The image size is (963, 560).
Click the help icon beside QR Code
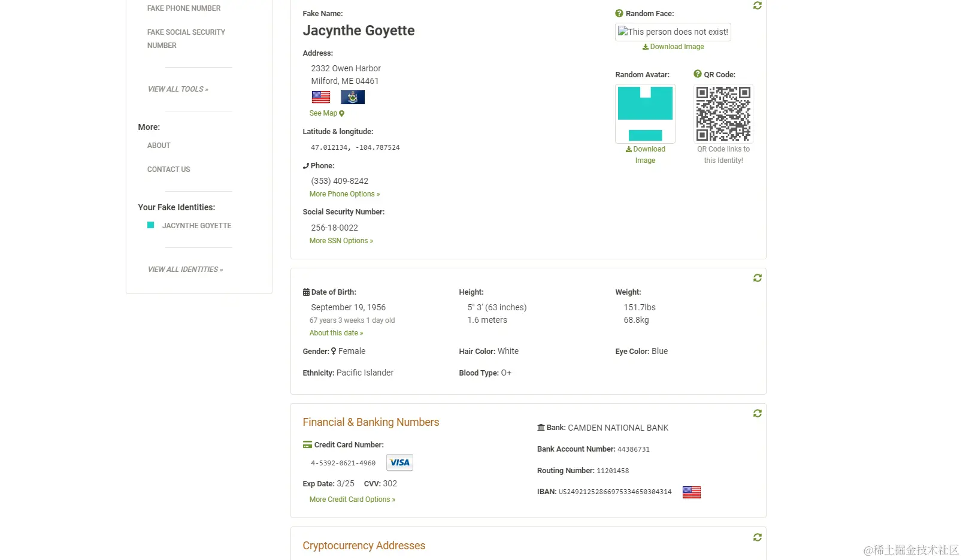[x=698, y=74]
